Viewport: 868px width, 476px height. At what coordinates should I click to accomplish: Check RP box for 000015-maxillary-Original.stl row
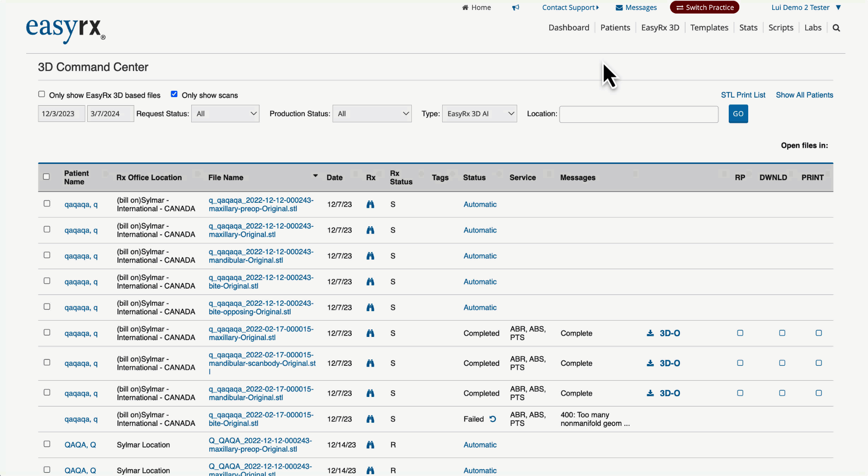pos(740,333)
